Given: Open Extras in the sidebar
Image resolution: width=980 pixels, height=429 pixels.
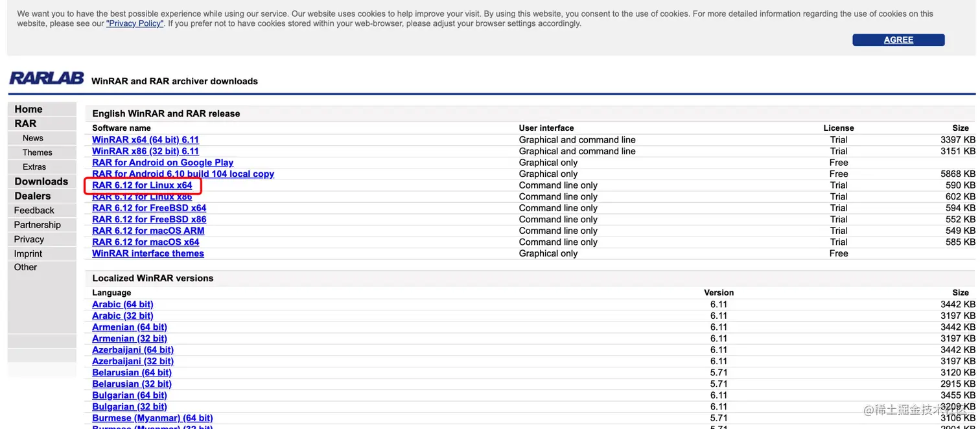Looking at the screenshot, I should pyautogui.click(x=34, y=167).
